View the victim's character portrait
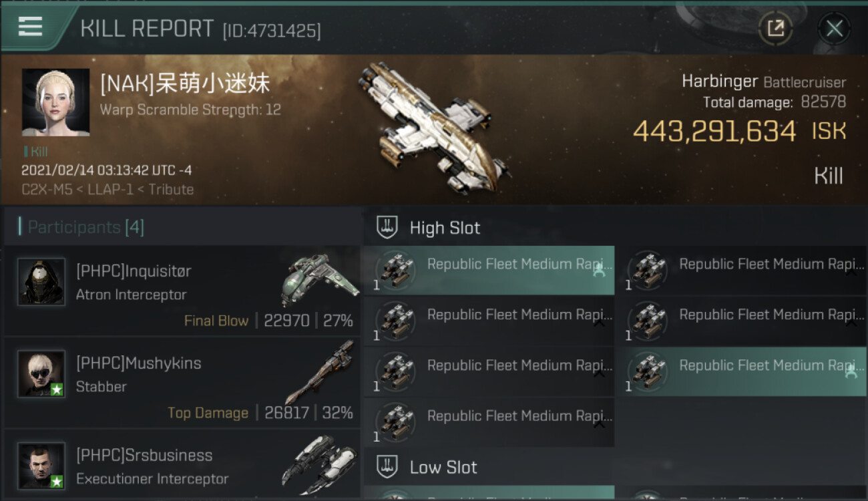The width and height of the screenshot is (868, 501). click(55, 102)
